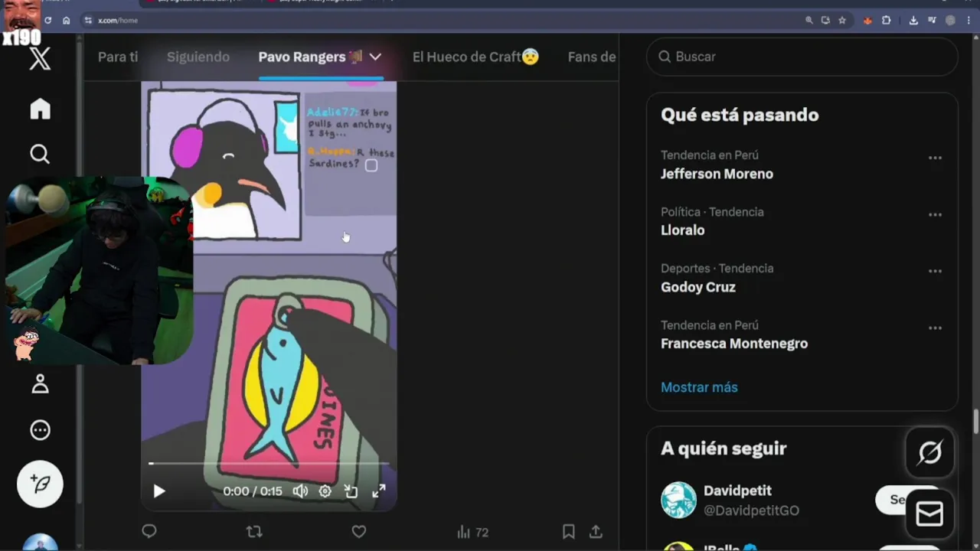The height and width of the screenshot is (551, 980).
Task: Seek on the video progress bar
Action: (269, 463)
